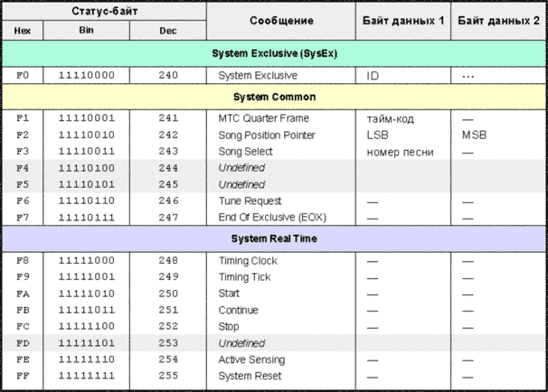Click the Байт данных 1 header
The width and height of the screenshot is (548, 392).
click(403, 21)
